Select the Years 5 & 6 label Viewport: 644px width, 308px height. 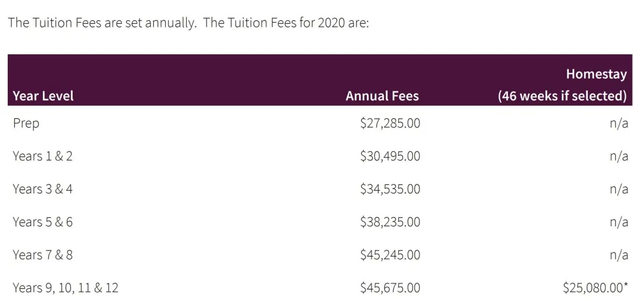[43, 222]
